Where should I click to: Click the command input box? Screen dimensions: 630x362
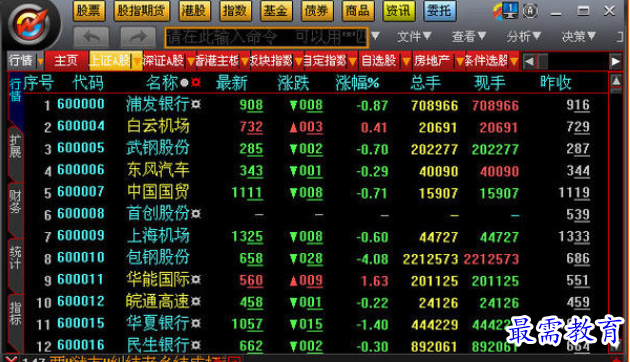266,38
